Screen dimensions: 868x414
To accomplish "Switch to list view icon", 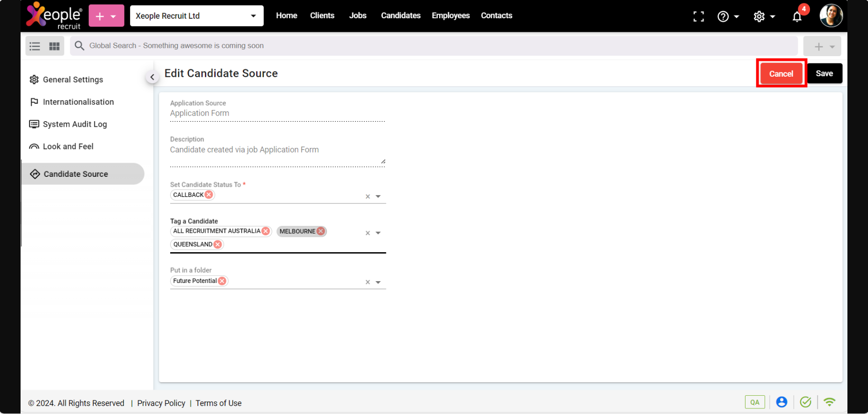I will pyautogui.click(x=35, y=46).
